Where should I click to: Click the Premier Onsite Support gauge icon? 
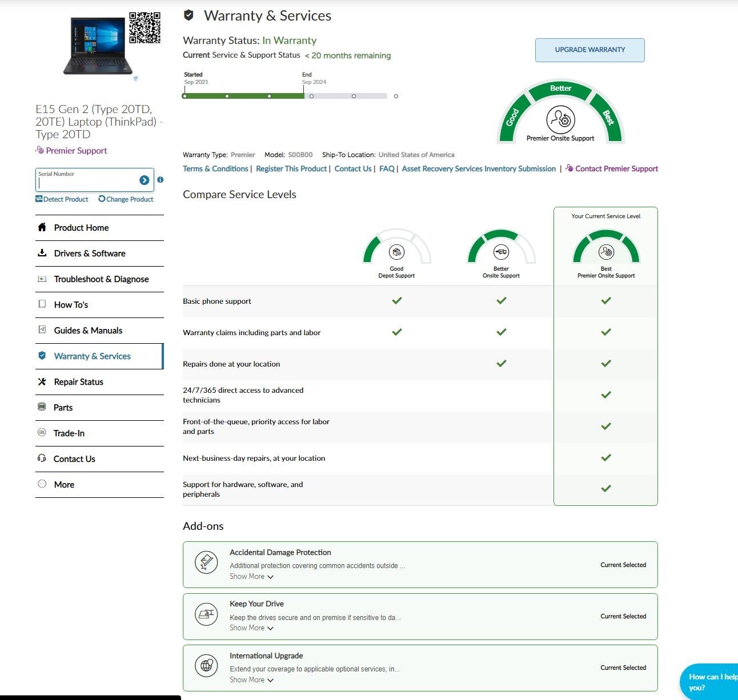click(560, 119)
